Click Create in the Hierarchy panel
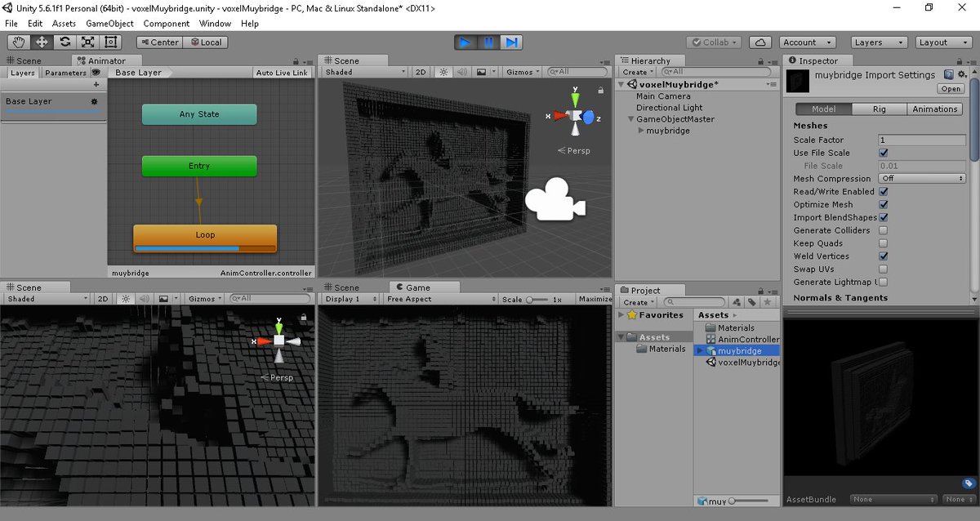 [637, 73]
